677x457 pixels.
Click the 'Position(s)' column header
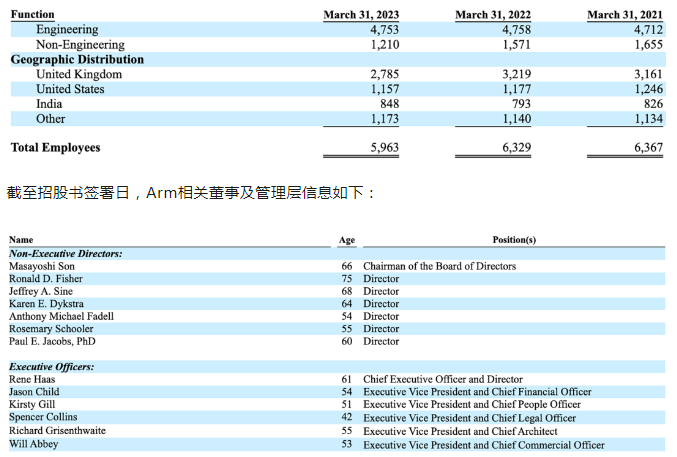point(514,240)
